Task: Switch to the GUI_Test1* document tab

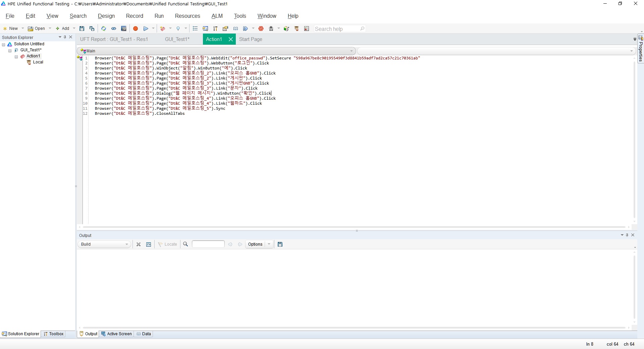Action: point(177,39)
